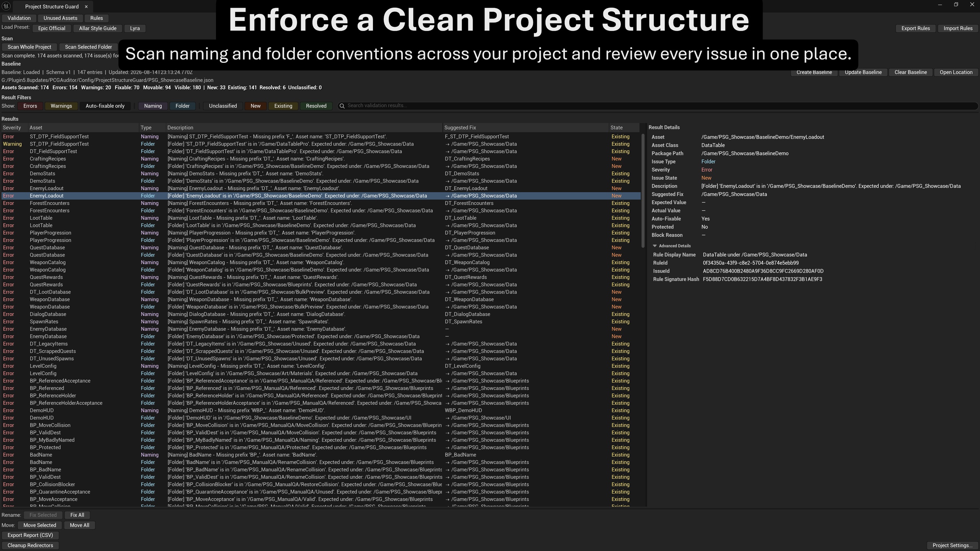Viewport: 980px width, 551px height.
Task: Toggle the Unclassified state filter
Action: (223, 106)
